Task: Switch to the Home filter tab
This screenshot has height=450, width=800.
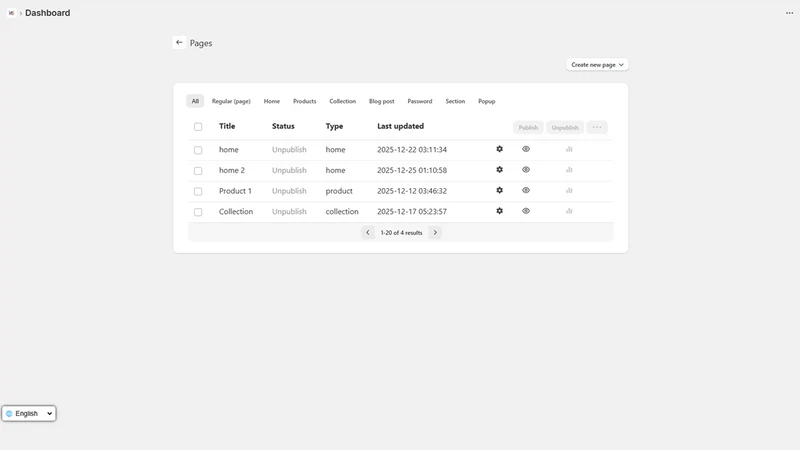Action: [x=272, y=101]
